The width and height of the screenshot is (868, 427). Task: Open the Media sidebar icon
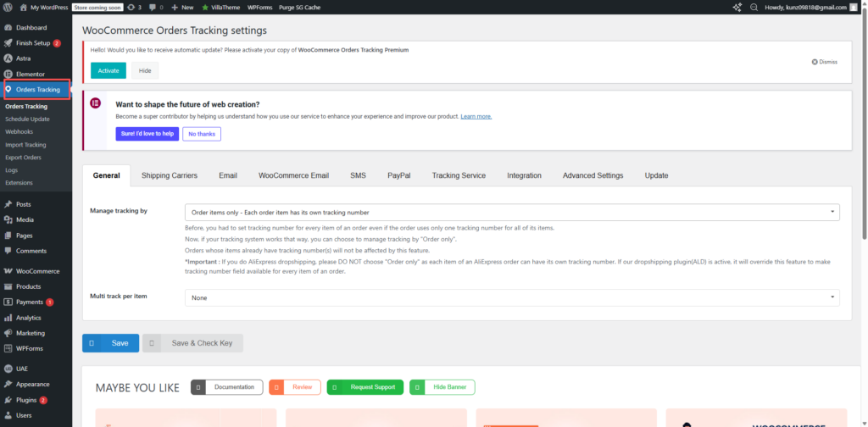point(8,220)
